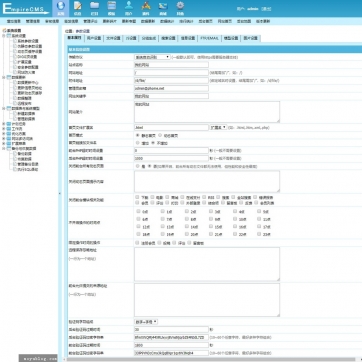
Task: Click the field containing 1000
Action: [x=171, y=158]
